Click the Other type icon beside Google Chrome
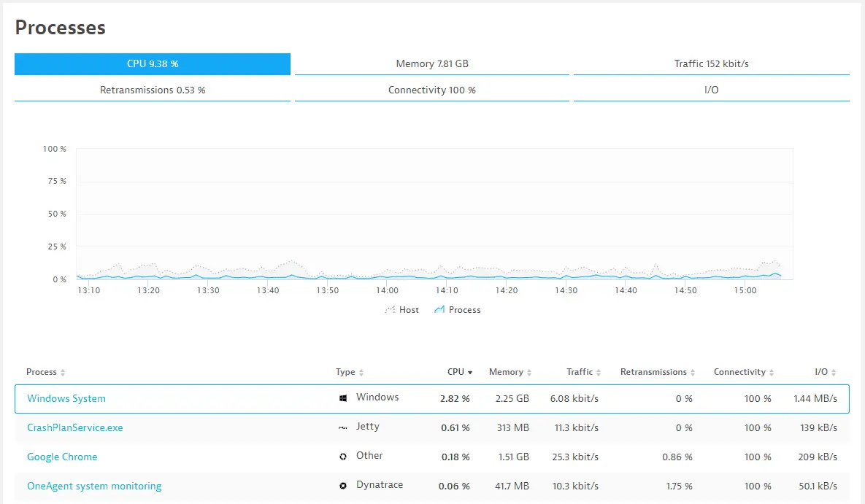 (x=343, y=457)
